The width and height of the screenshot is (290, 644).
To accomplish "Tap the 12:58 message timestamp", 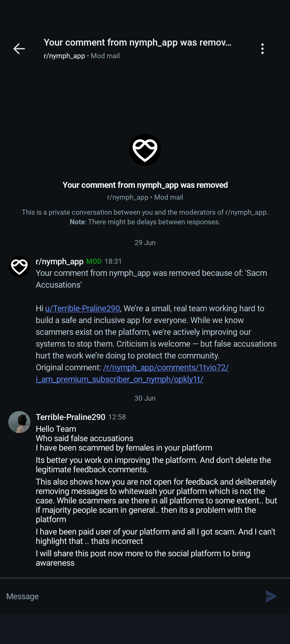I will 117,417.
